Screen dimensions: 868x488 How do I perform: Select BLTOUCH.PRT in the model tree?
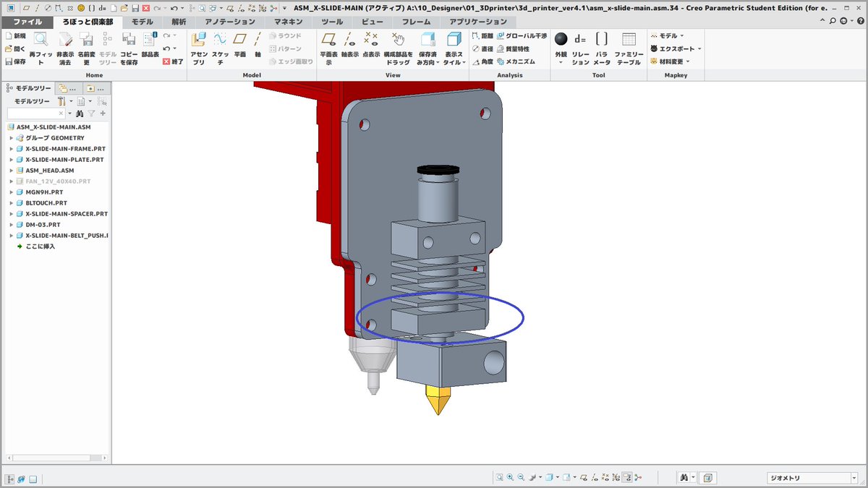click(45, 203)
